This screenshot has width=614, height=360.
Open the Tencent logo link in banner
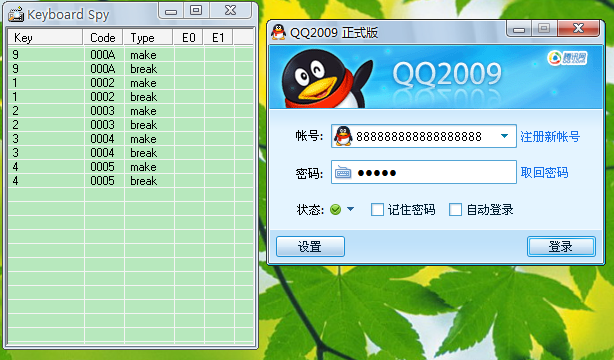[567, 58]
